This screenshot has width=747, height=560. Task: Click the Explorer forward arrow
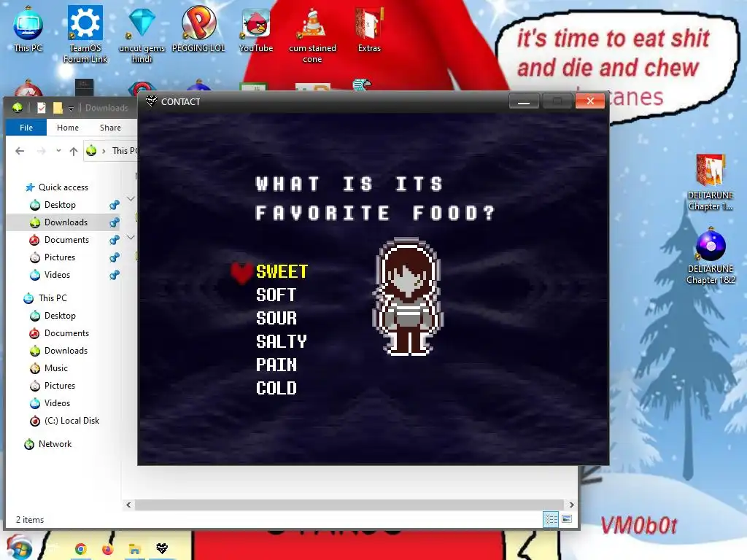pyautogui.click(x=42, y=151)
